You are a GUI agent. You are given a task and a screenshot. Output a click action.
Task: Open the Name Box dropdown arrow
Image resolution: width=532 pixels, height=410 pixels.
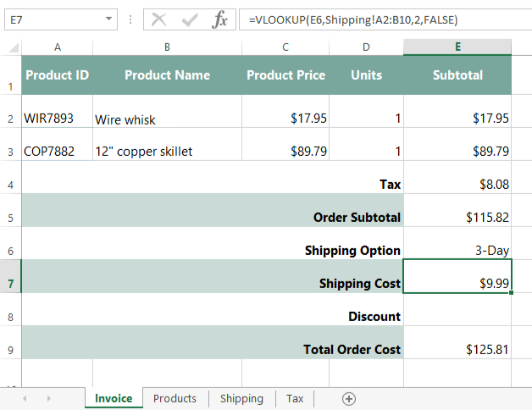(x=109, y=19)
